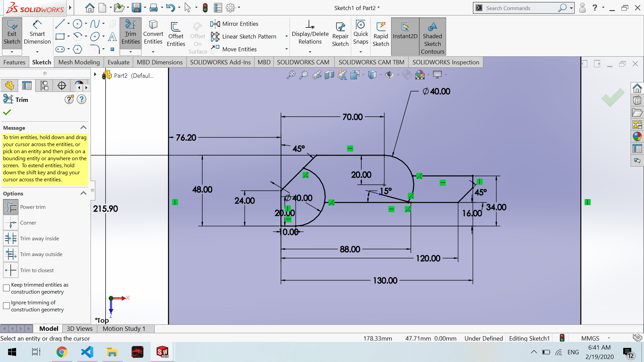Screen dimensions: 644x362
Task: Choose the Corner trim option
Action: [11, 223]
